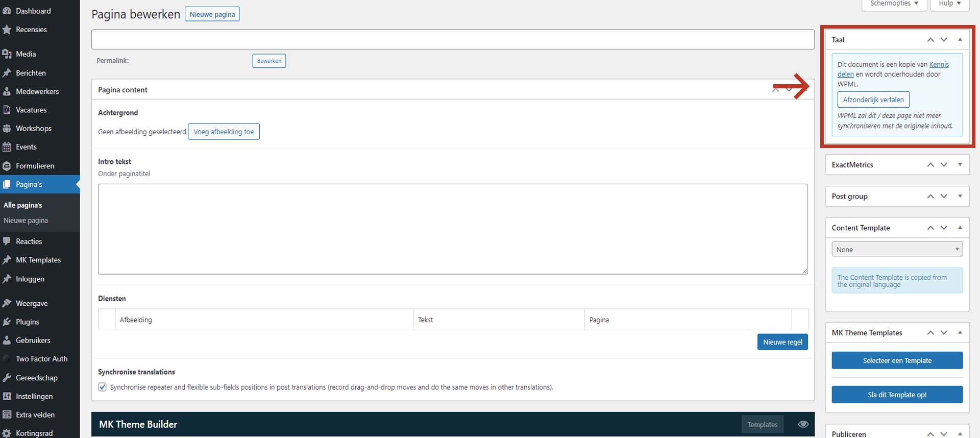Collapse MK Theme Templates panel triangle
The height and width of the screenshot is (438, 980).
(960, 332)
